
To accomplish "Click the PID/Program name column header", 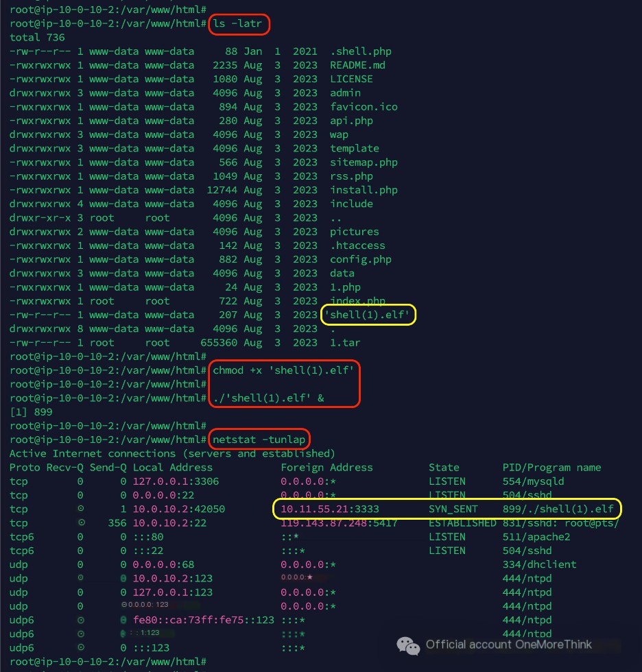I will click(551, 468).
